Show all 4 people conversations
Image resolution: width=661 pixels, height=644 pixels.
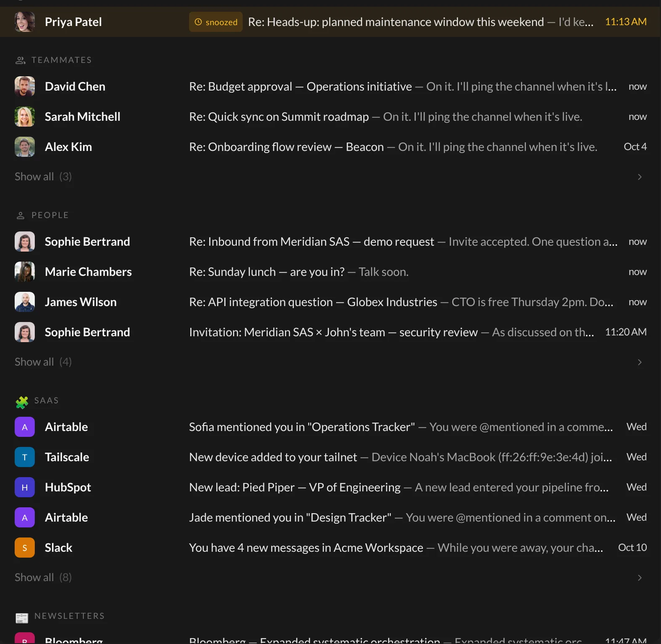43,362
